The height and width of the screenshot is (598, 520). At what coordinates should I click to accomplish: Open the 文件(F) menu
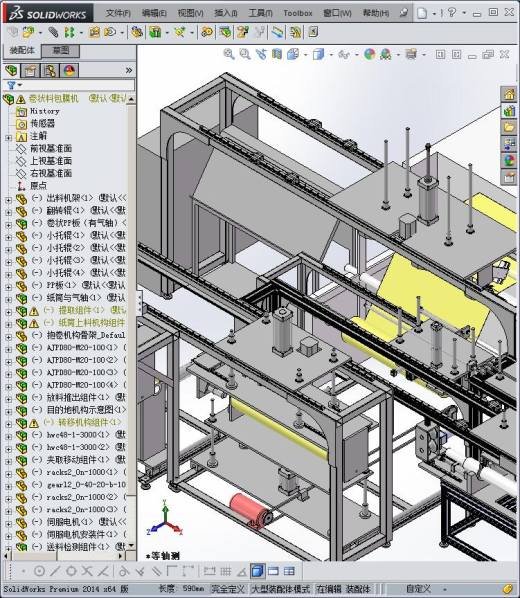[x=118, y=13]
